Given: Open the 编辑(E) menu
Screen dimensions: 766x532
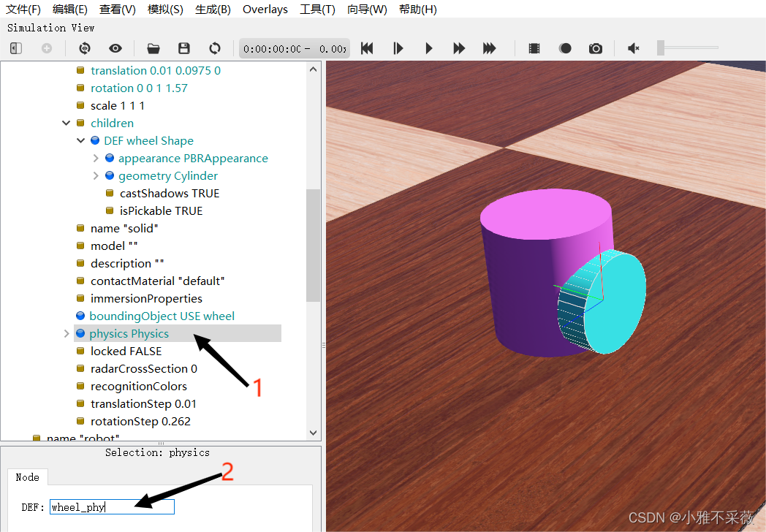Looking at the screenshot, I should click(70, 9).
